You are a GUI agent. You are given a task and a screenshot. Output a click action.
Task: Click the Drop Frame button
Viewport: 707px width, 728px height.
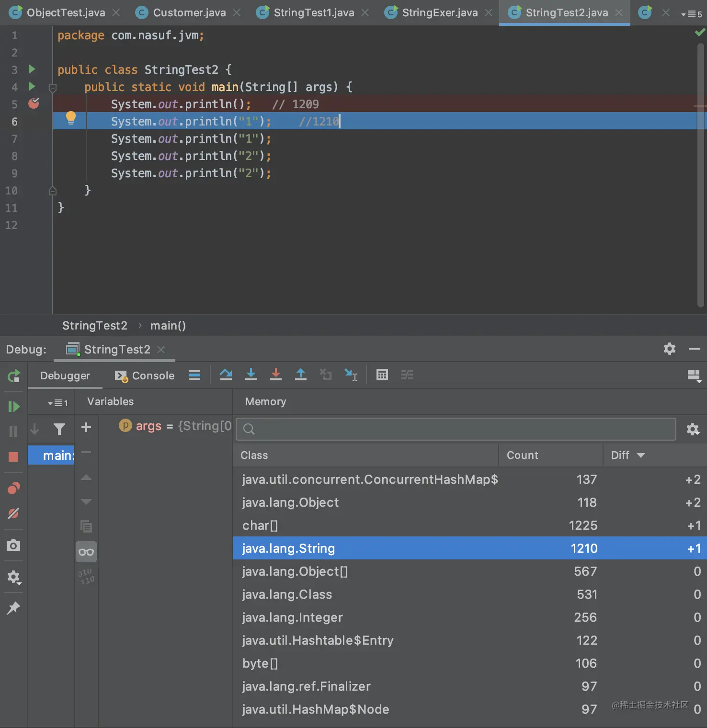pyautogui.click(x=326, y=375)
